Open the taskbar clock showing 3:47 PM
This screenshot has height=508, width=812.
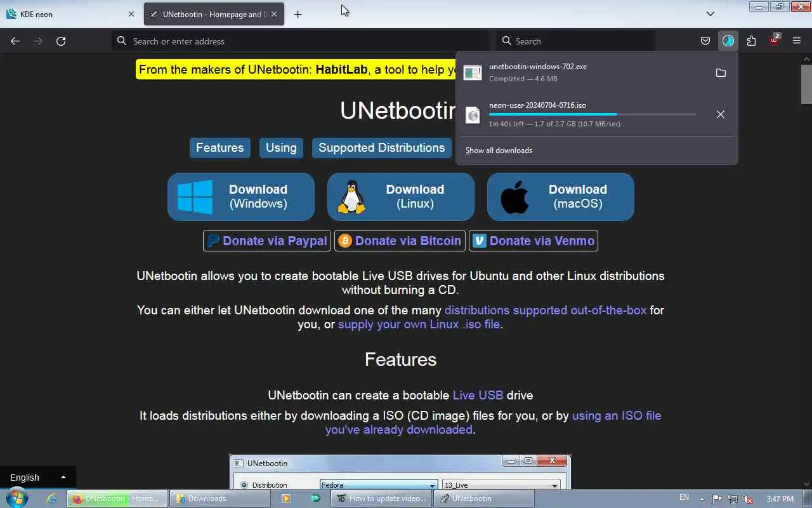(x=780, y=499)
